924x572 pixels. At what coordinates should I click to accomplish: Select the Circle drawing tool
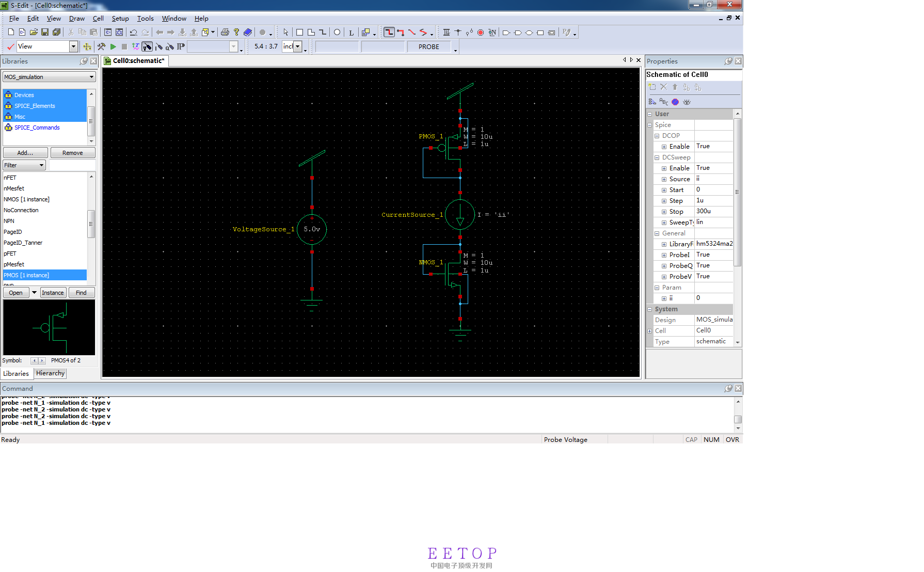337,33
